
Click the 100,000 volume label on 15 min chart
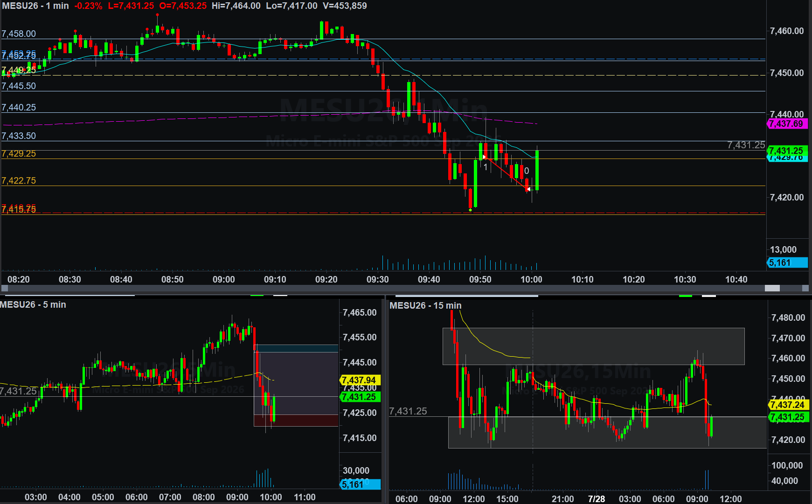pos(787,465)
